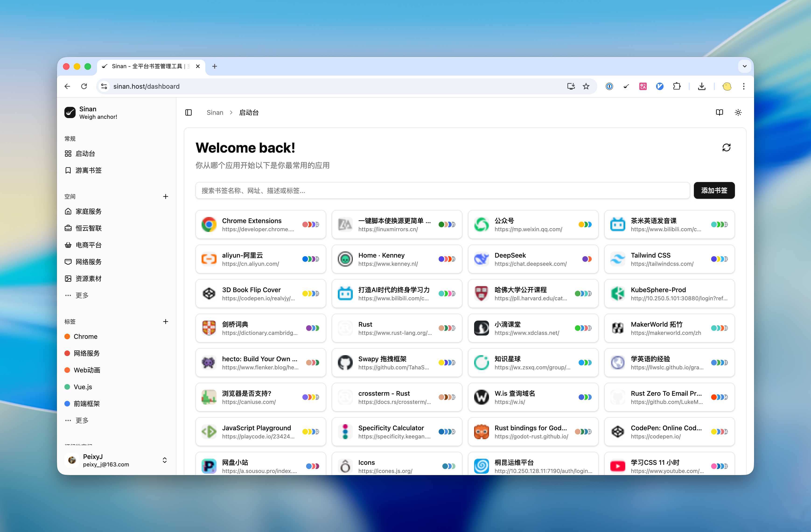Select the 家庭服务 space
This screenshot has width=811, height=532.
(88, 212)
